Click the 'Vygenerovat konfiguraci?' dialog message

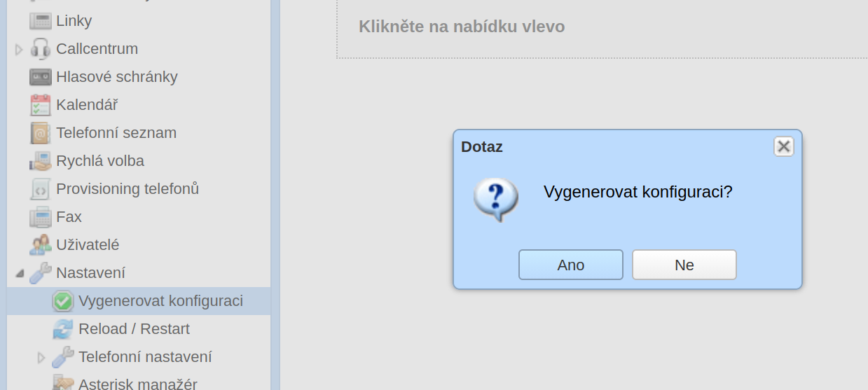click(638, 192)
